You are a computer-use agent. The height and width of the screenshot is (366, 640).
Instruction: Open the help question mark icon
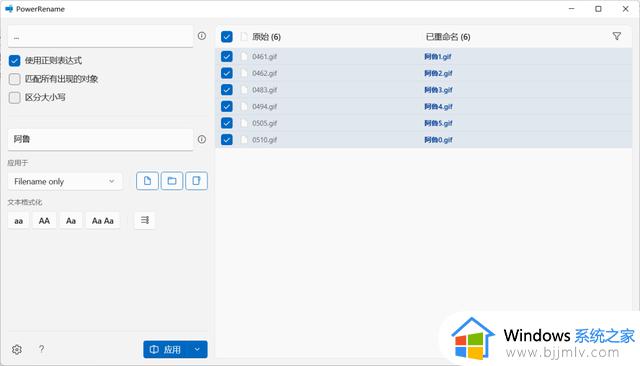[41, 349]
